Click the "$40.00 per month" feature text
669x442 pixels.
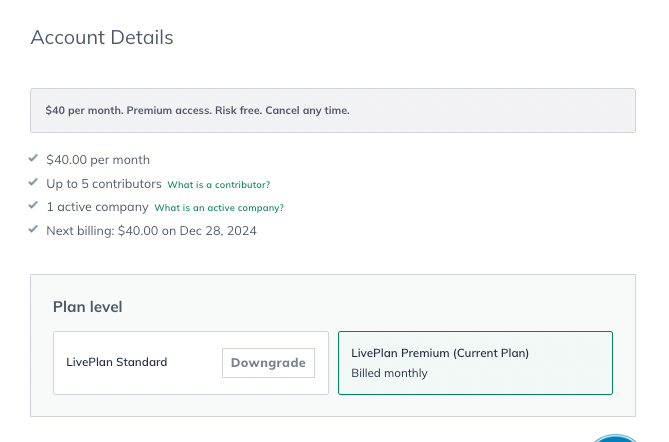click(98, 160)
